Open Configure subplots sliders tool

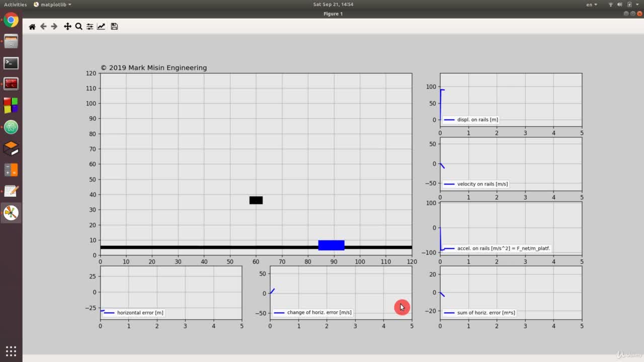(x=90, y=27)
